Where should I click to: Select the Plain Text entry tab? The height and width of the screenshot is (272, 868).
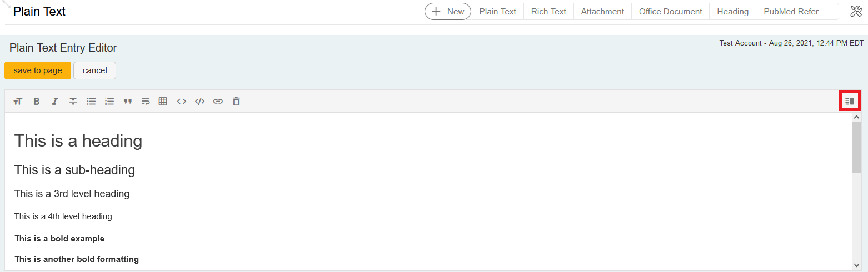[x=497, y=11]
